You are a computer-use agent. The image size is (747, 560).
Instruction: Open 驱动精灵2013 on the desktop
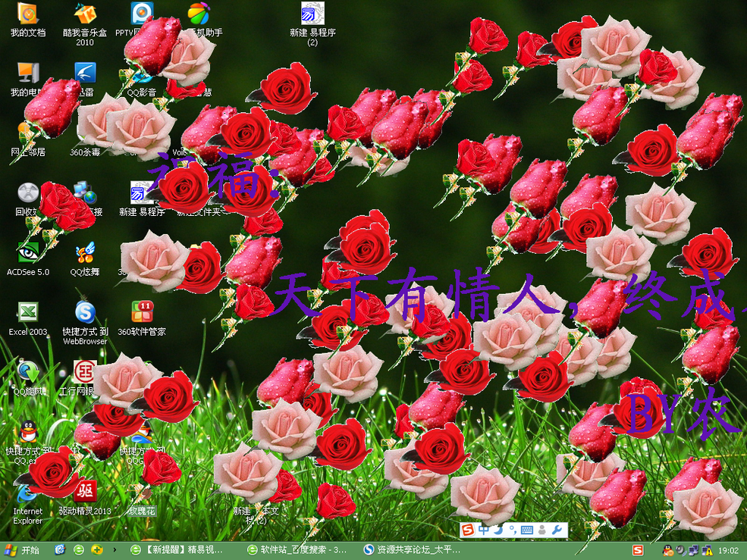[85, 491]
